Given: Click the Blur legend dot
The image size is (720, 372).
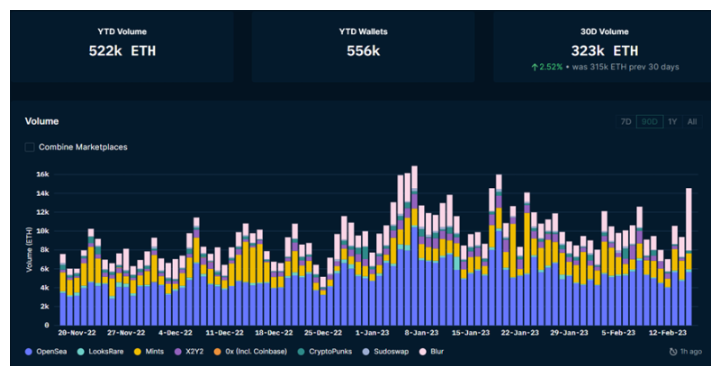Looking at the screenshot, I should (422, 352).
